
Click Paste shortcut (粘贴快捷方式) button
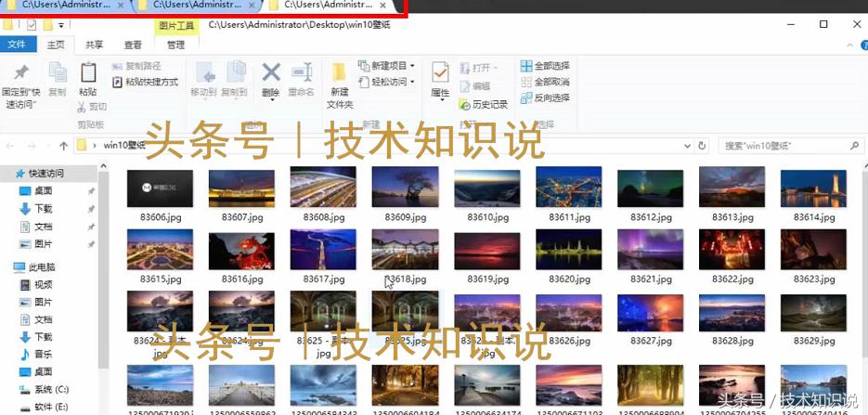pyautogui.click(x=145, y=82)
